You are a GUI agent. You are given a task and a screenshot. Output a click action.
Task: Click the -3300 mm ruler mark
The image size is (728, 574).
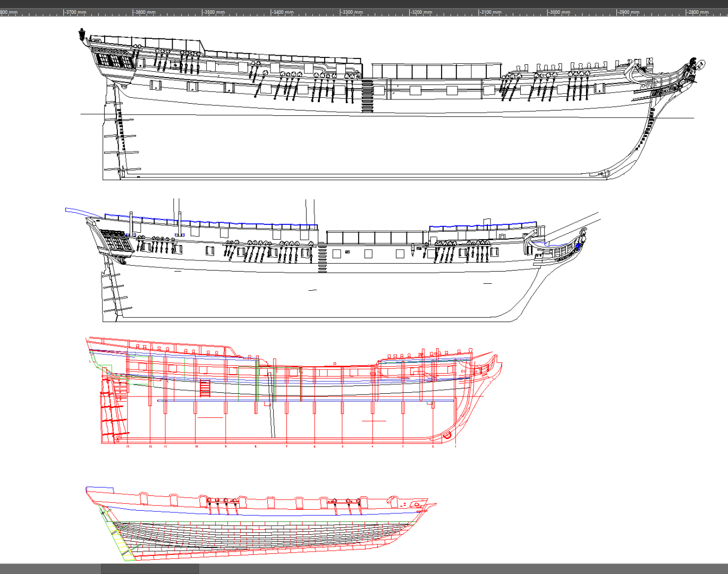(352, 12)
